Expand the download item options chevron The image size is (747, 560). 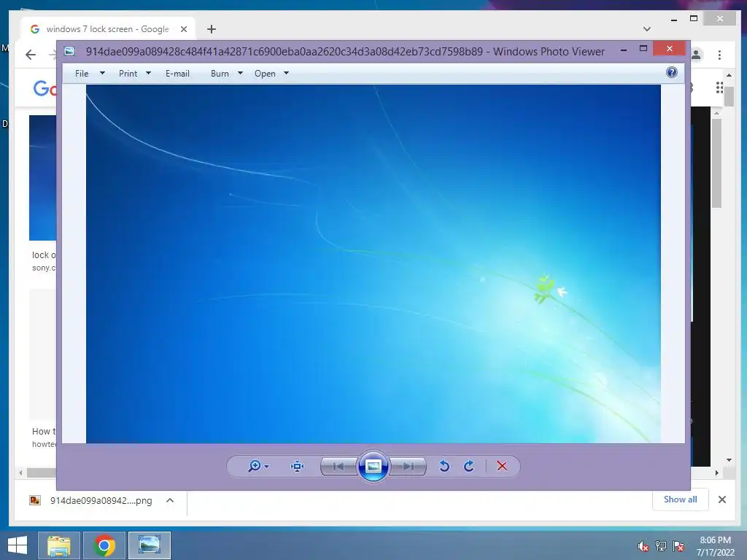(170, 500)
